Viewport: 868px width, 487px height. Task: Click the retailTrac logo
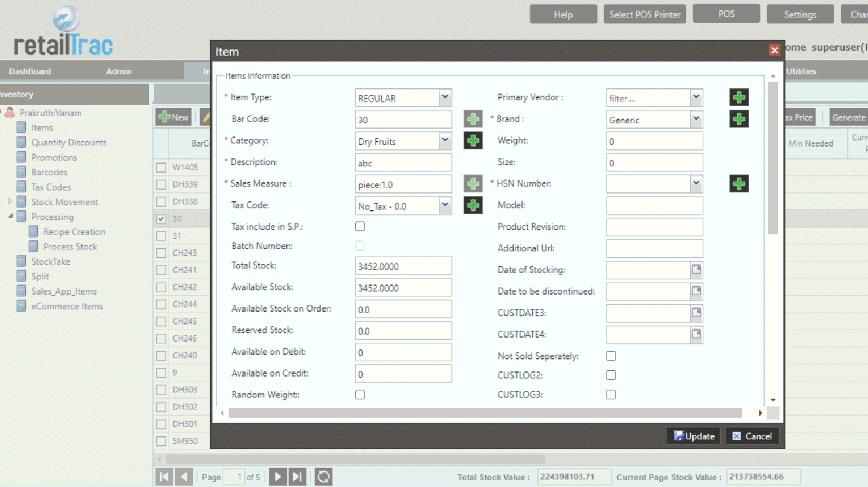(x=64, y=32)
